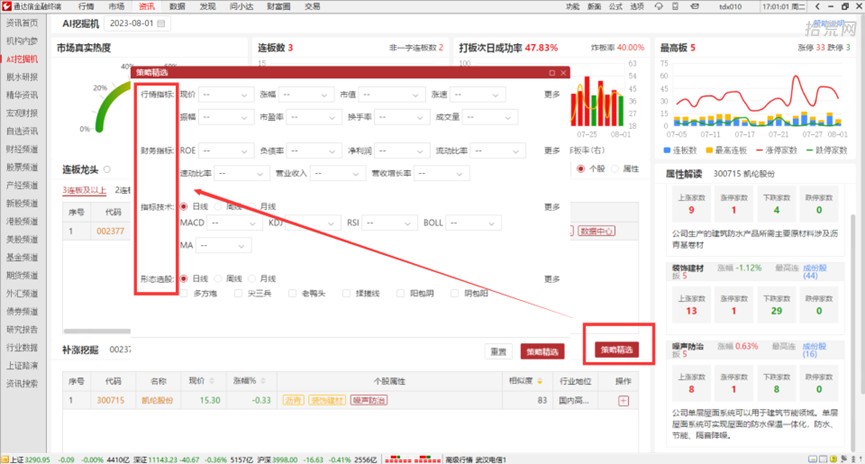Open the ROE dropdown

point(226,151)
